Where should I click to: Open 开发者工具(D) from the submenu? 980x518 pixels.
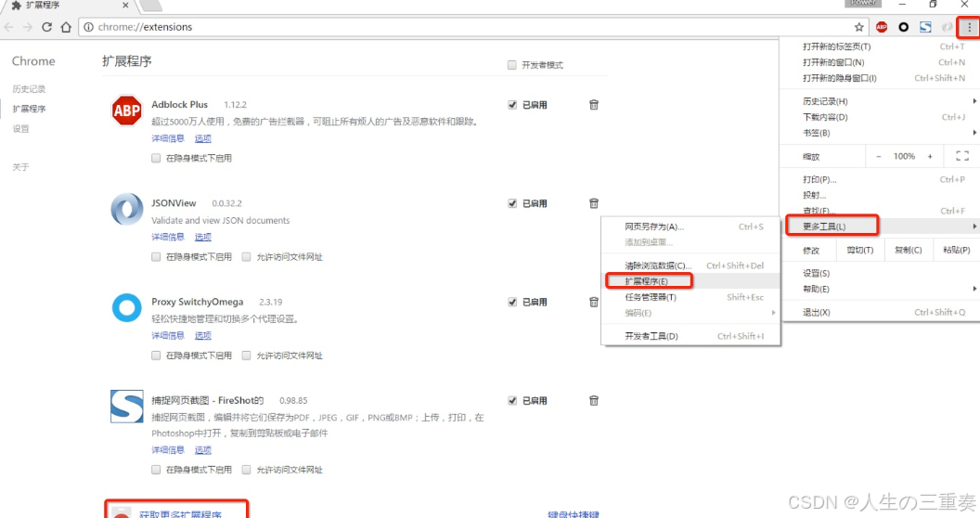click(690, 336)
